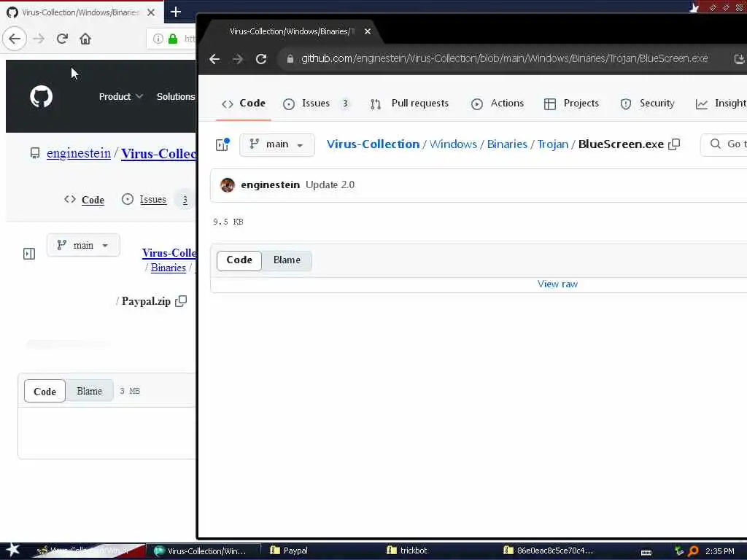Copy path icon next to Paypal.zip

click(181, 301)
